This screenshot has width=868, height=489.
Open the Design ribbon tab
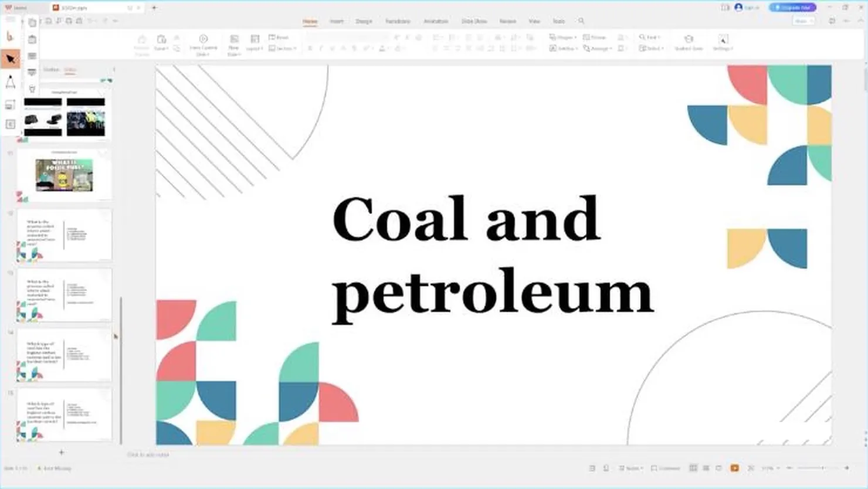pos(364,21)
